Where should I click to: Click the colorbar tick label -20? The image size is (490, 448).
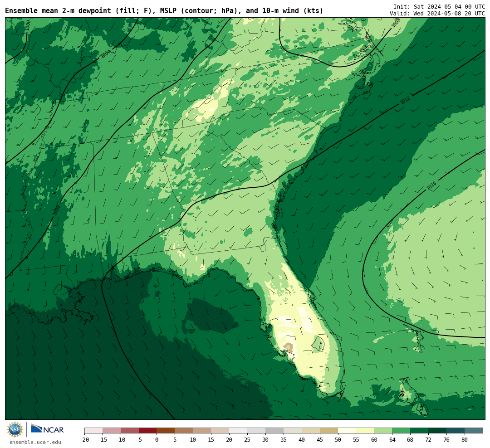point(84,440)
